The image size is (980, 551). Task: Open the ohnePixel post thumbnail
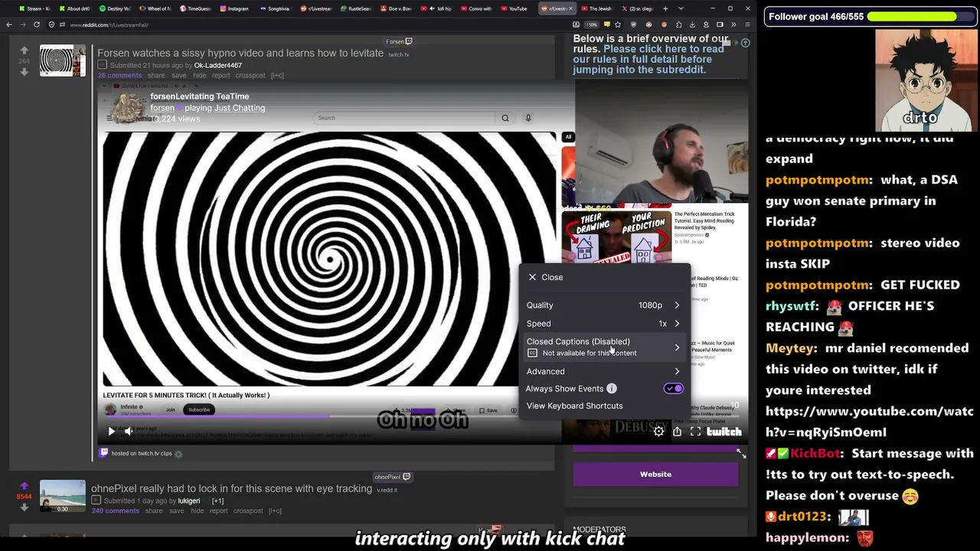pos(63,496)
